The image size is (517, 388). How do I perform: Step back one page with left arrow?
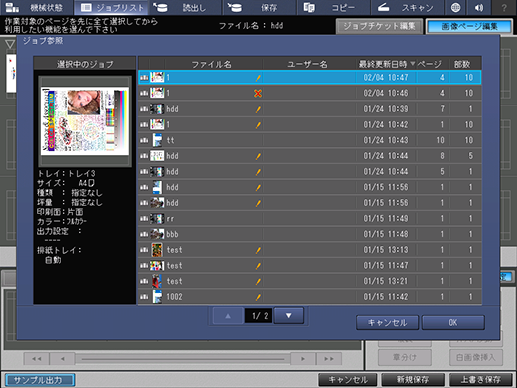tap(62, 359)
